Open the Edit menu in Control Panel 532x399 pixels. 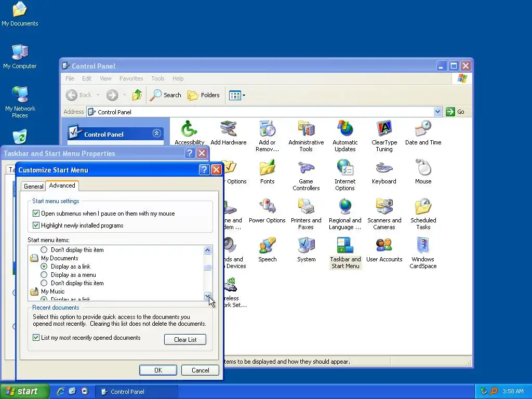click(x=87, y=78)
